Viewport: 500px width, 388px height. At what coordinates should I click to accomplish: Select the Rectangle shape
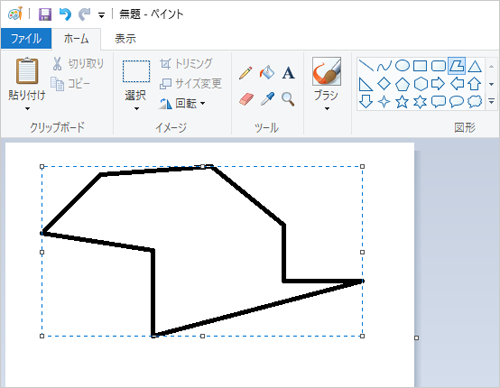[x=420, y=66]
